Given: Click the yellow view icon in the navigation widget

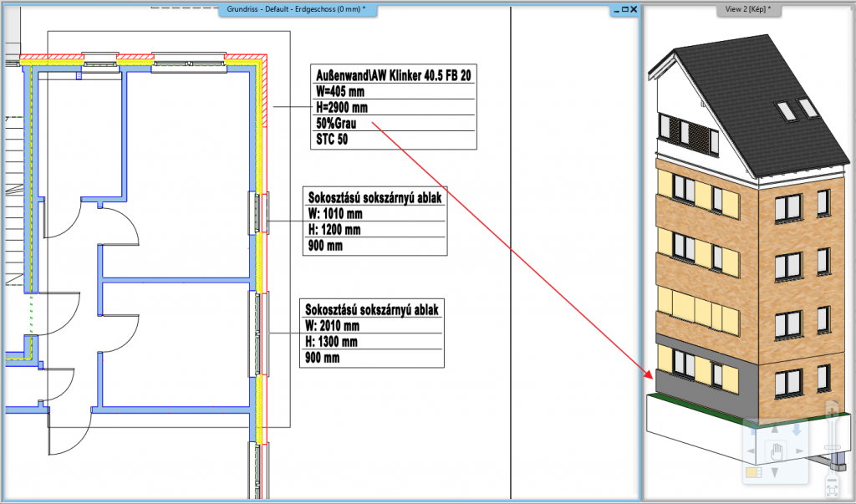Looking at the screenshot, I should pos(754,472).
